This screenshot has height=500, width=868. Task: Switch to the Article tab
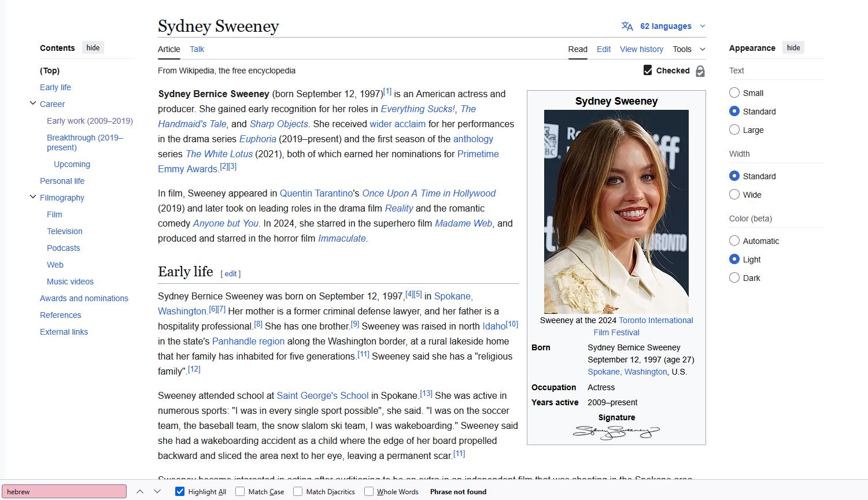coord(169,49)
